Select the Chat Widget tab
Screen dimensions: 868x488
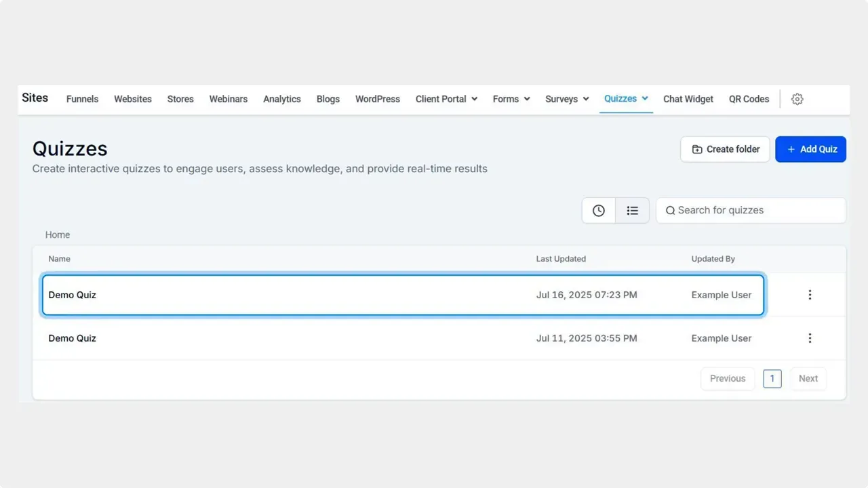pyautogui.click(x=688, y=99)
